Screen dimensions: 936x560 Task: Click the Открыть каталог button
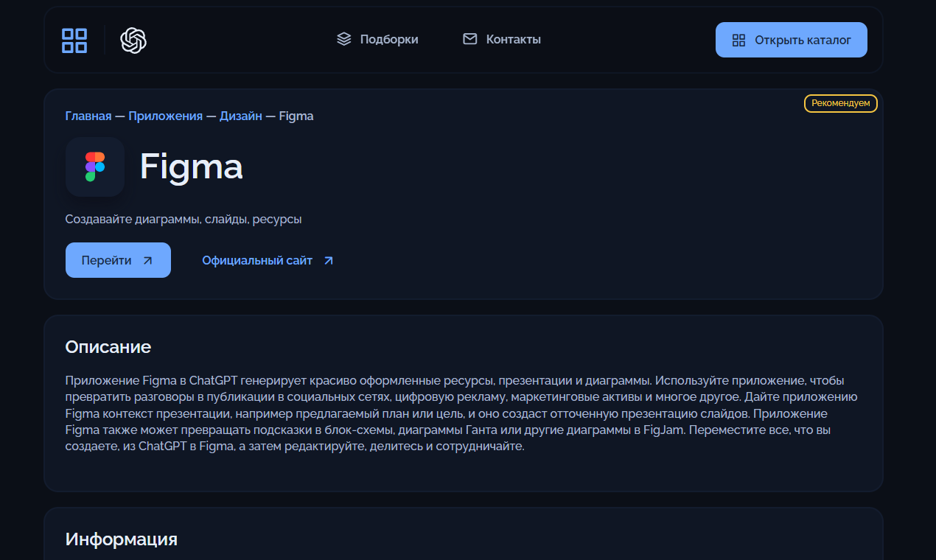click(792, 40)
